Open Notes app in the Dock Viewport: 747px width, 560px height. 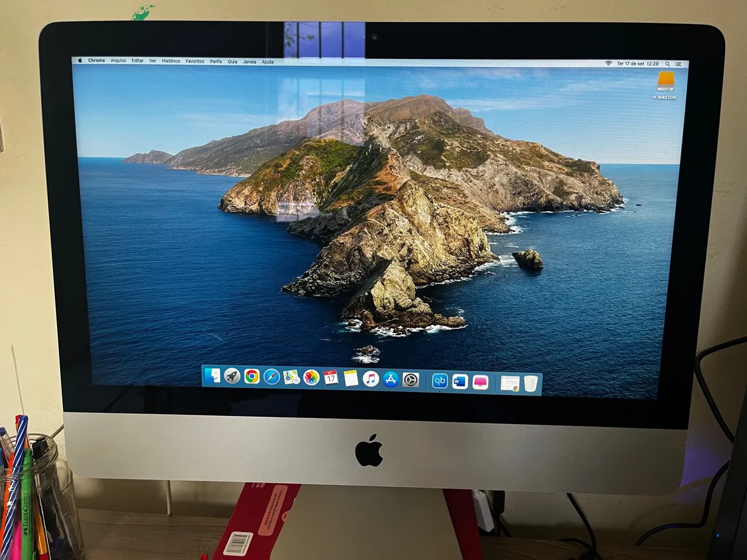351,379
